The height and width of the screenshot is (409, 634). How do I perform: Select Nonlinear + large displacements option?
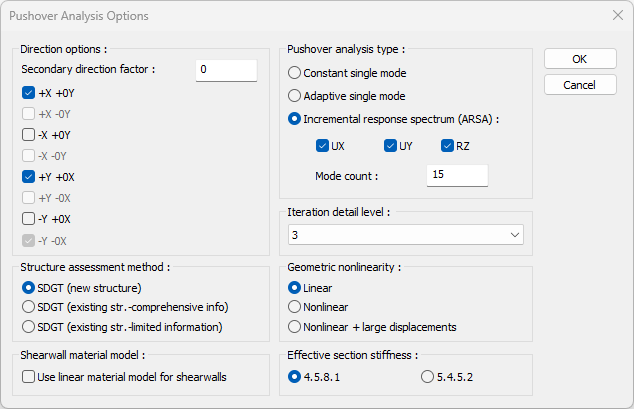point(295,326)
